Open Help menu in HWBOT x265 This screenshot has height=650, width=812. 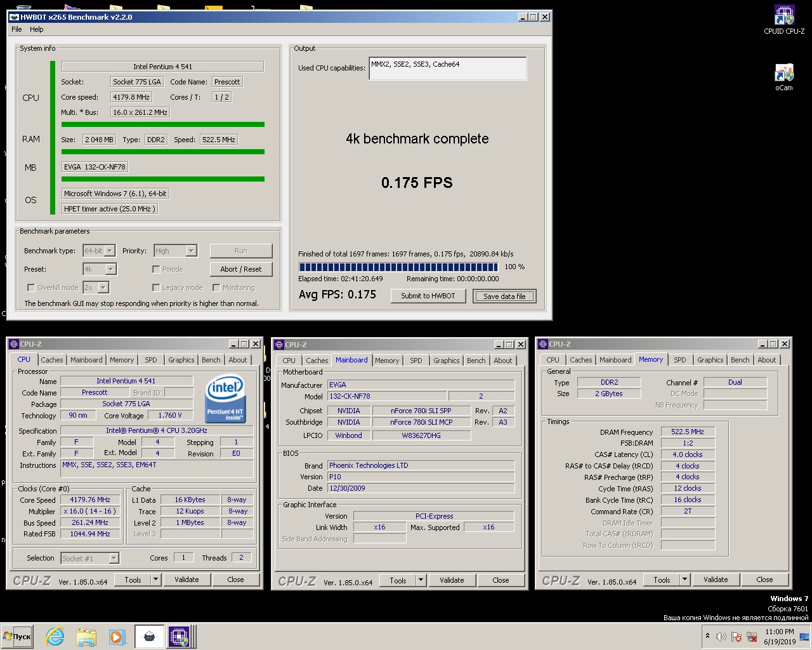point(37,29)
